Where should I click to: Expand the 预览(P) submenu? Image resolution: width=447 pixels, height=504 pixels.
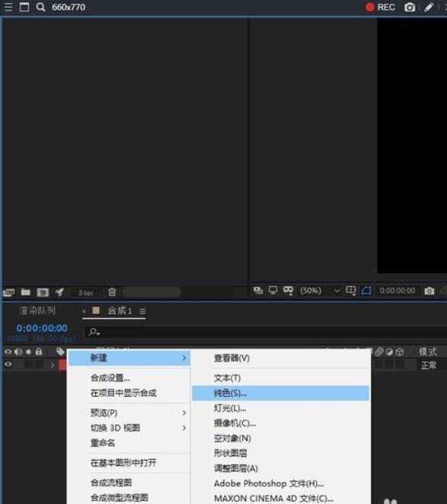coord(129,413)
